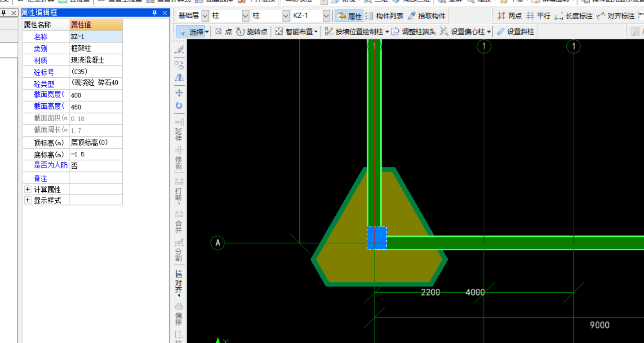Screen dimensions: 644x343
Task: Choose the 对齐标注 aligned dimension tool
Action: (615, 16)
